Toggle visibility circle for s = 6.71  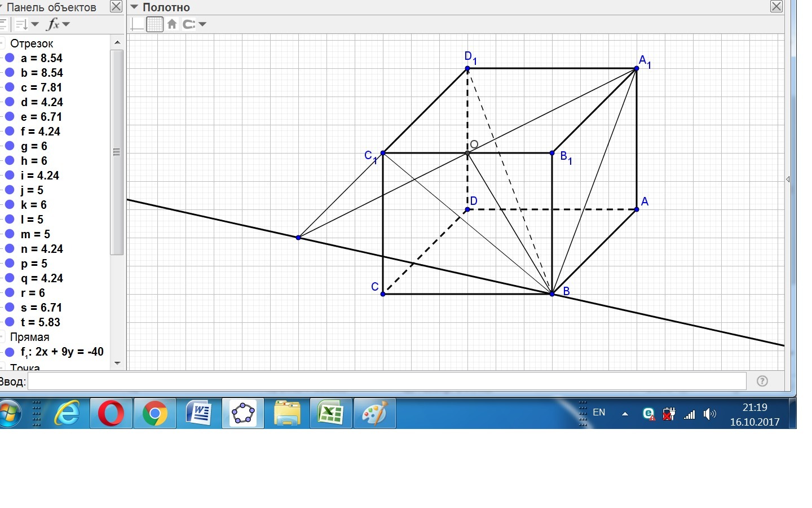pyautogui.click(x=10, y=308)
